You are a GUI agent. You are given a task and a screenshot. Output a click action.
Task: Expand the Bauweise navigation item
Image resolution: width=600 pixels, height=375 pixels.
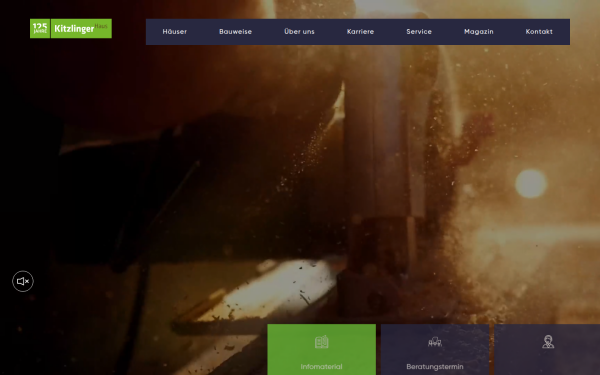[x=235, y=32]
